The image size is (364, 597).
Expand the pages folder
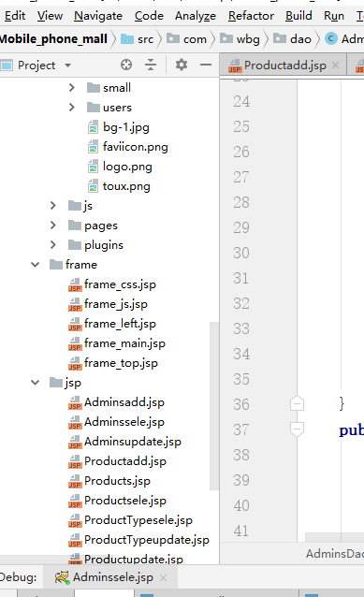point(53,226)
